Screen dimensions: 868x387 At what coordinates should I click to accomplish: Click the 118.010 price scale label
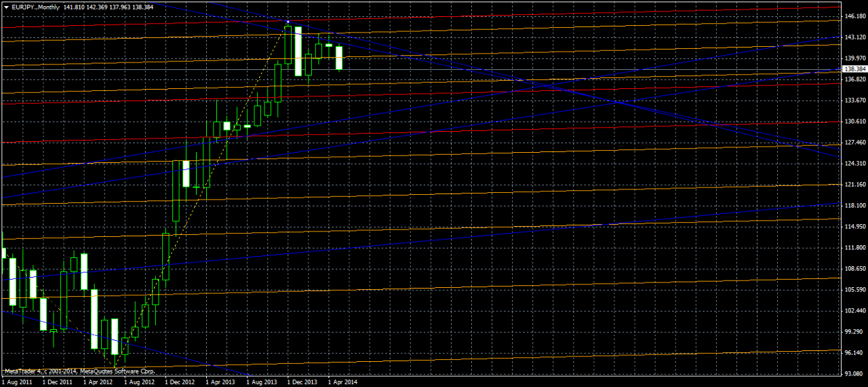click(x=853, y=206)
